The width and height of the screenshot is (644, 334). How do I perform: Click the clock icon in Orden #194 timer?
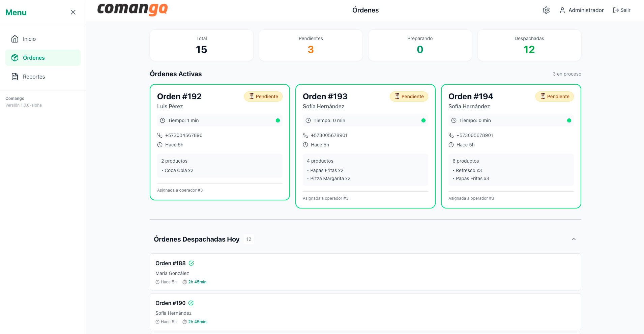454,120
